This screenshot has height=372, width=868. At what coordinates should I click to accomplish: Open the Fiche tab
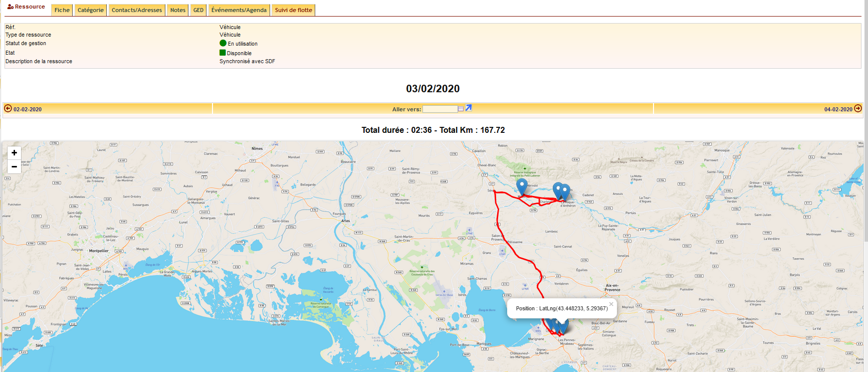[62, 10]
